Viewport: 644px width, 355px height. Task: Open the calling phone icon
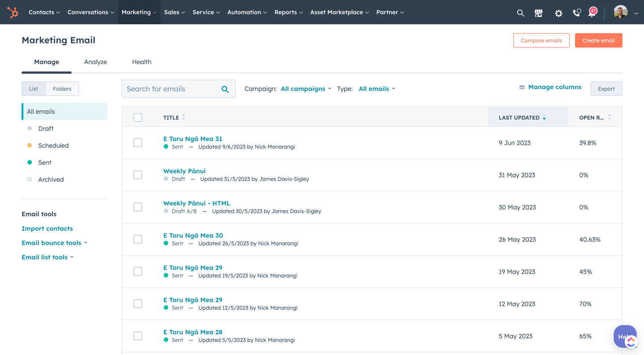coord(577,13)
